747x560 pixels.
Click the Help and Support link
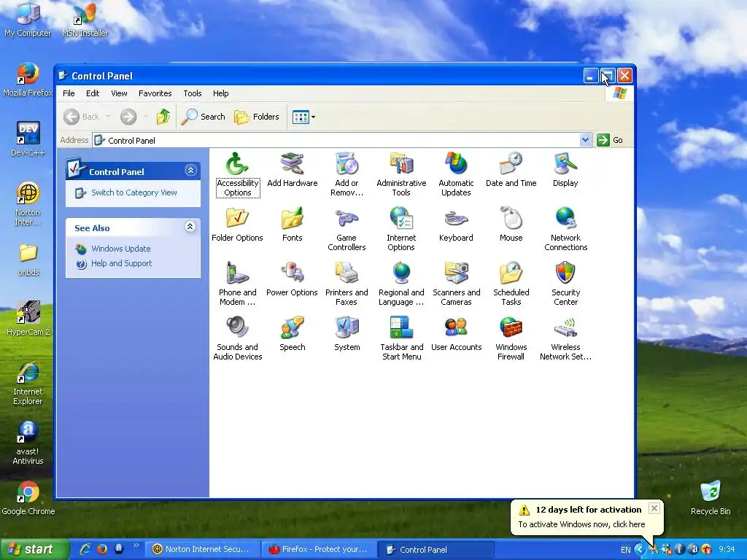[122, 263]
